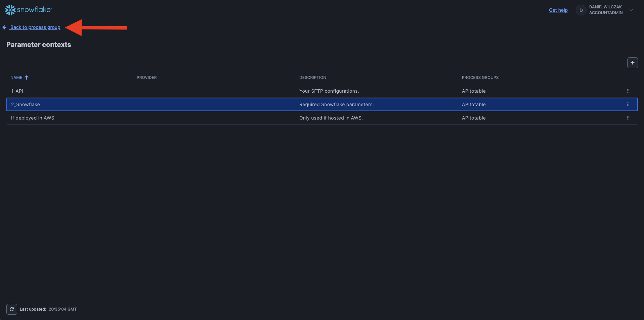Select the 1_API parameter context
This screenshot has width=644, height=320.
pos(17,91)
